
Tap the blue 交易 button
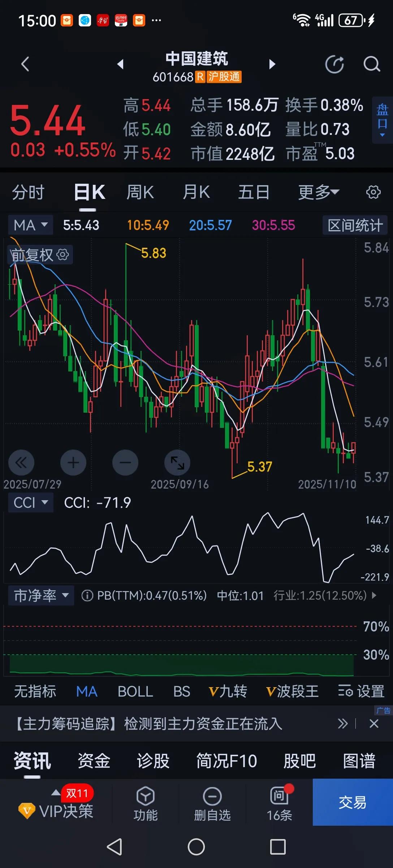point(353,802)
